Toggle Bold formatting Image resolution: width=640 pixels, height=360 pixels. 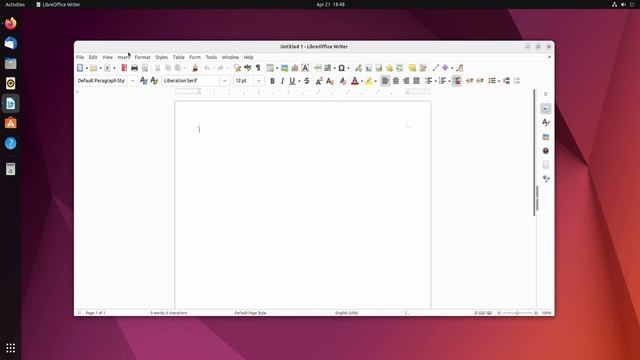tap(272, 81)
